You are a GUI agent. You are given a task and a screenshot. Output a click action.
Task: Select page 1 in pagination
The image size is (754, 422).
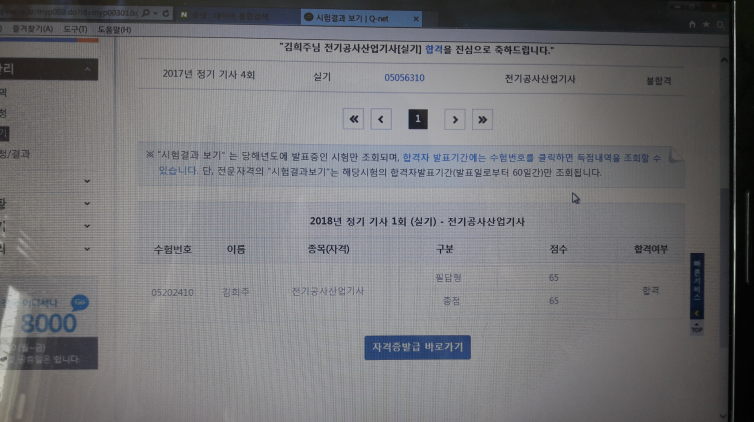pos(417,119)
